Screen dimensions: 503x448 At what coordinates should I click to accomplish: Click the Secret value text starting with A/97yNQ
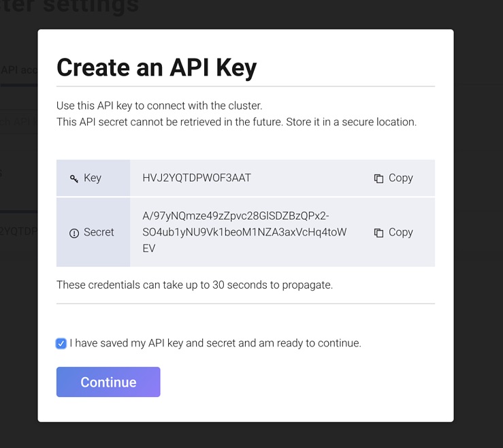tap(244, 232)
